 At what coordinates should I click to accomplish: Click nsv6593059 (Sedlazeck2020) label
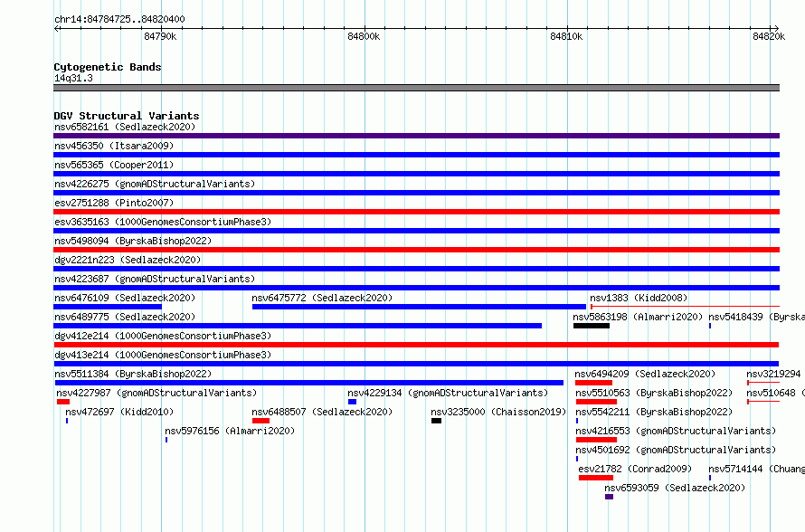pos(675,488)
